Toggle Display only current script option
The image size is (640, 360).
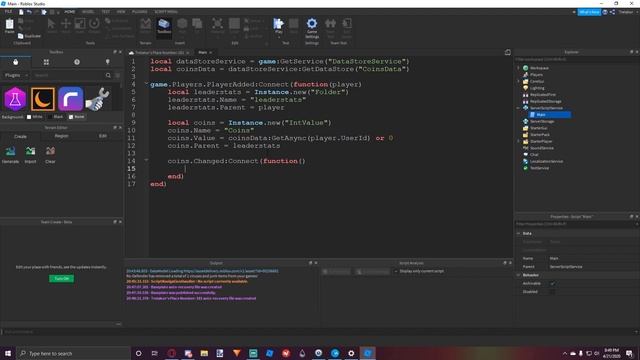[x=419, y=271]
